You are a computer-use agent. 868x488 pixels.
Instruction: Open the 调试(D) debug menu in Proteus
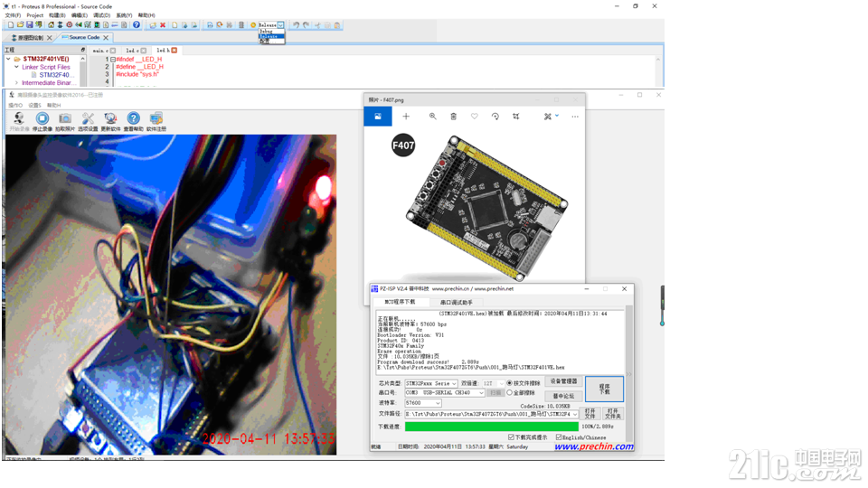(x=101, y=15)
